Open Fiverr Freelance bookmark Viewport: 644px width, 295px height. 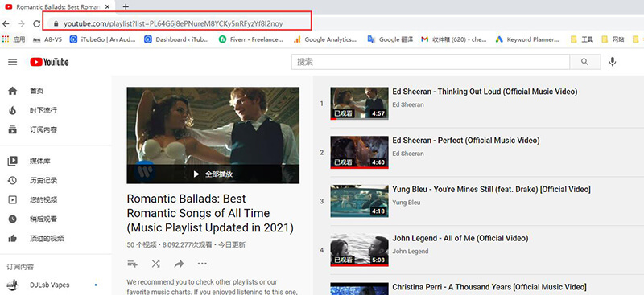pos(251,39)
